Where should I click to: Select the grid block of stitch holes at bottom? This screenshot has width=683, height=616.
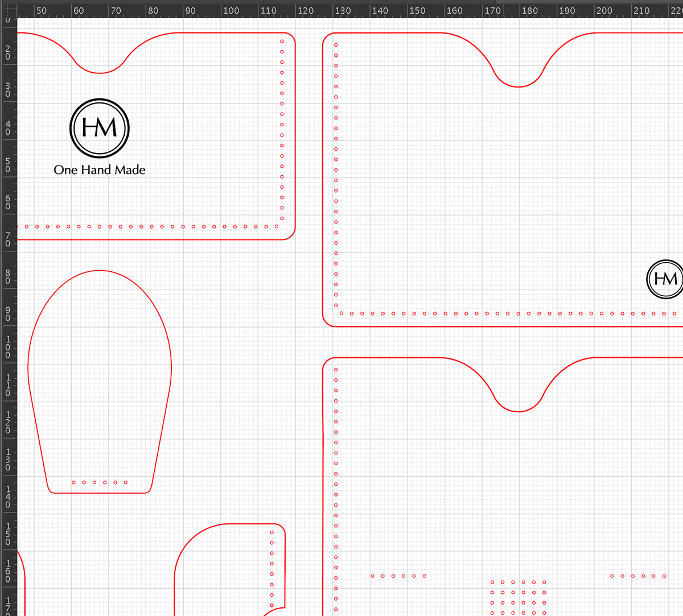(519, 597)
